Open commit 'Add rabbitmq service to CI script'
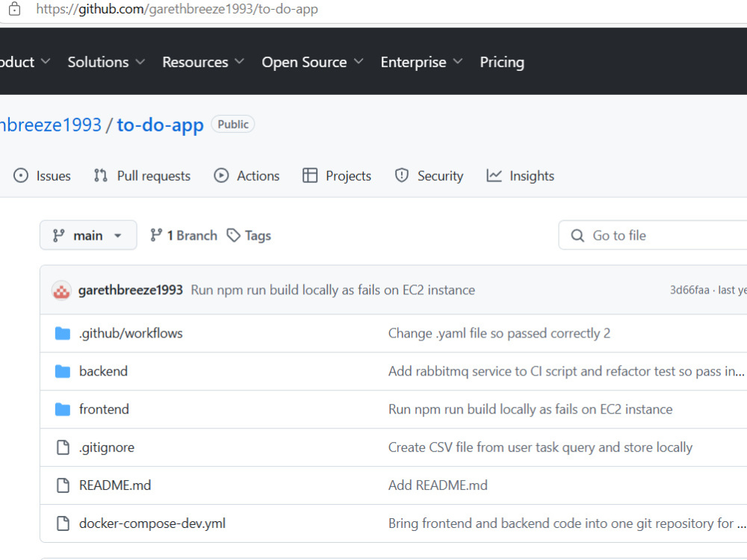This screenshot has width=747, height=560. coord(566,371)
